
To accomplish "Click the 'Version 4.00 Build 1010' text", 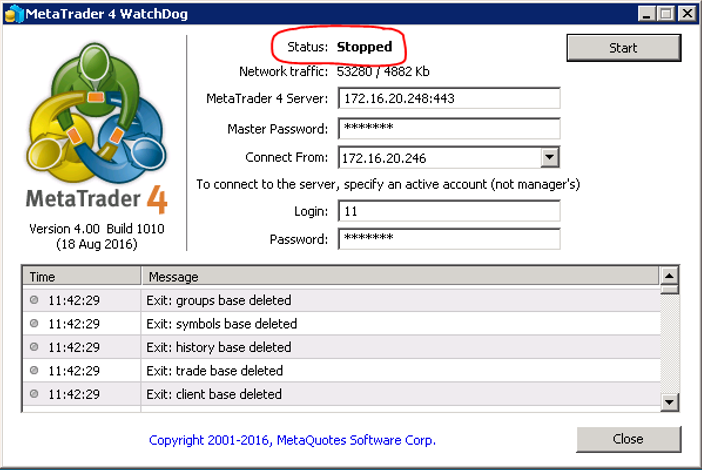I will pyautogui.click(x=97, y=229).
